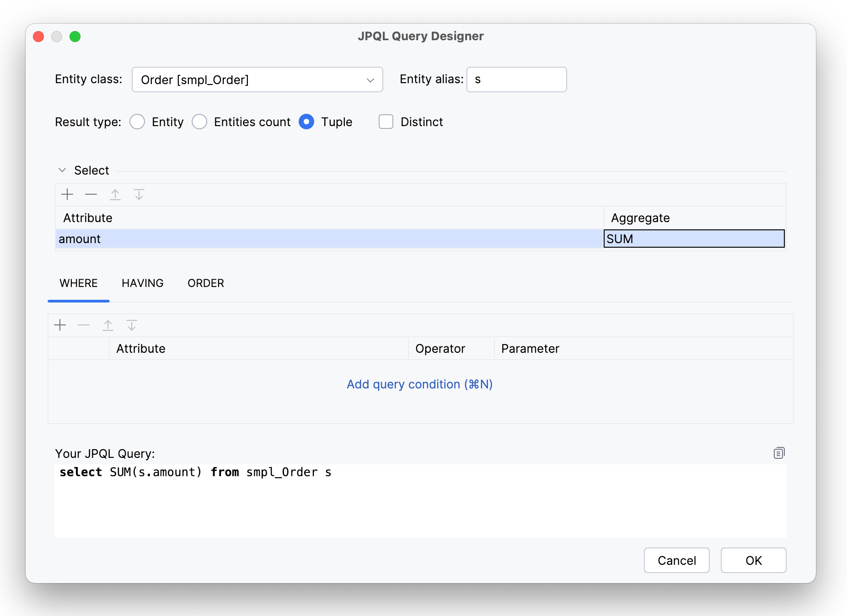Open the SUM aggregate cell dropdown
The image size is (847, 616).
694,239
